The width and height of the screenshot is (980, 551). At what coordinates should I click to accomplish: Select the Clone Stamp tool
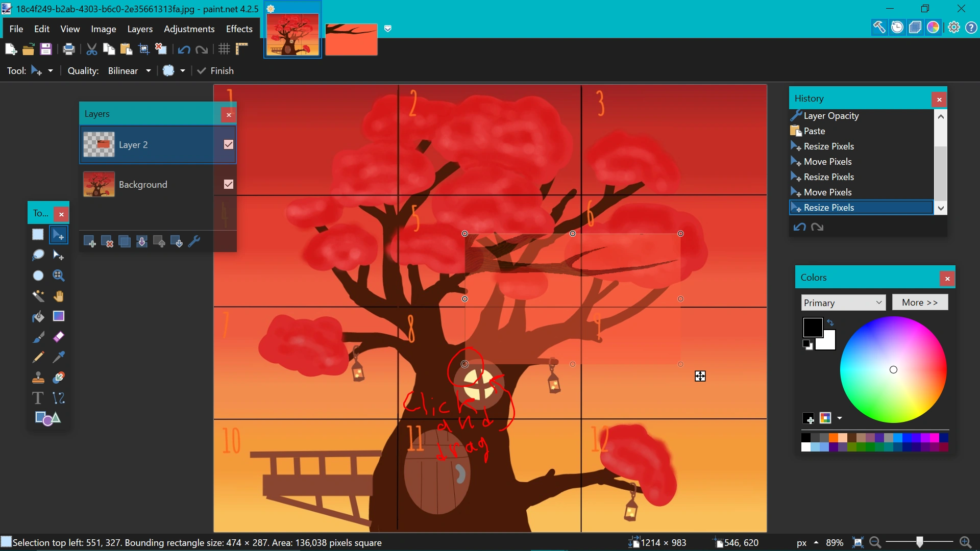[38, 378]
